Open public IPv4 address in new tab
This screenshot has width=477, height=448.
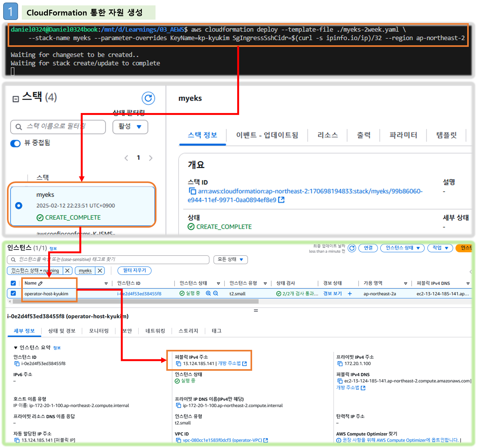[x=232, y=363]
